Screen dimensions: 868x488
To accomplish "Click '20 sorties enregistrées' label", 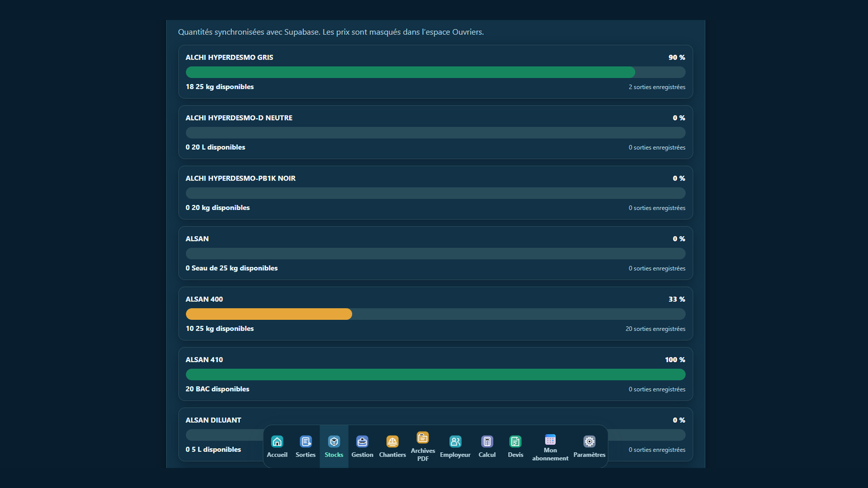I will point(655,329).
